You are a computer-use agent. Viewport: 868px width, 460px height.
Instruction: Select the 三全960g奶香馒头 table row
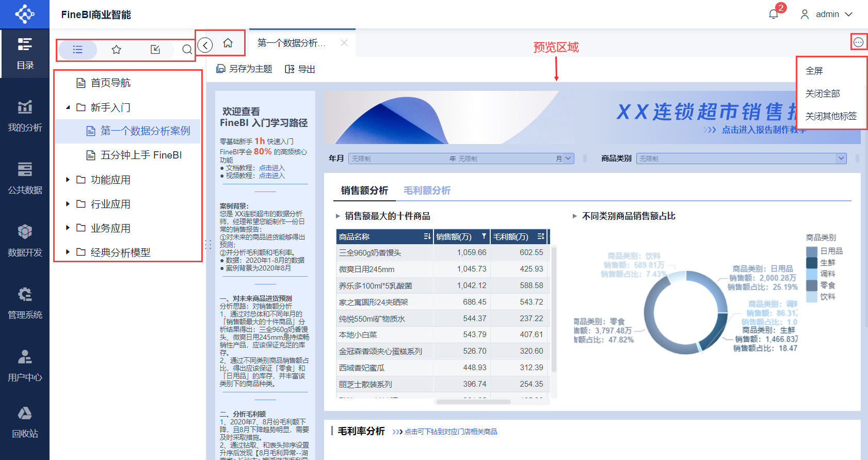click(442, 252)
